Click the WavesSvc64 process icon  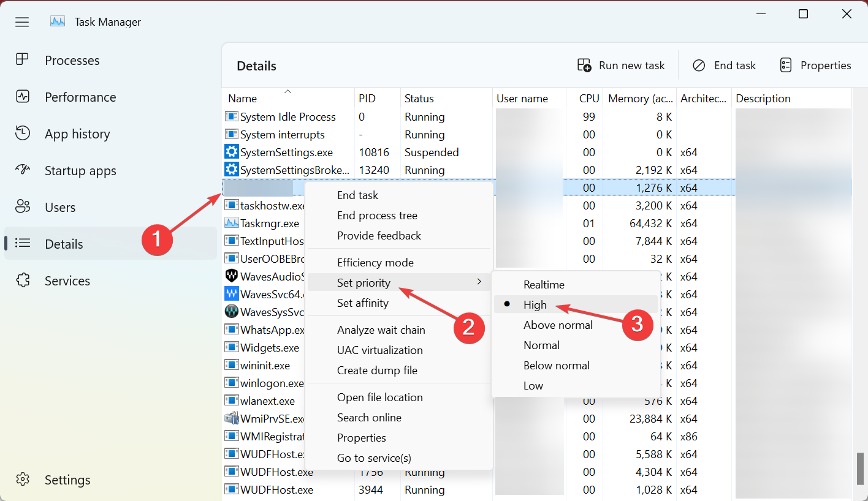pyautogui.click(x=232, y=294)
